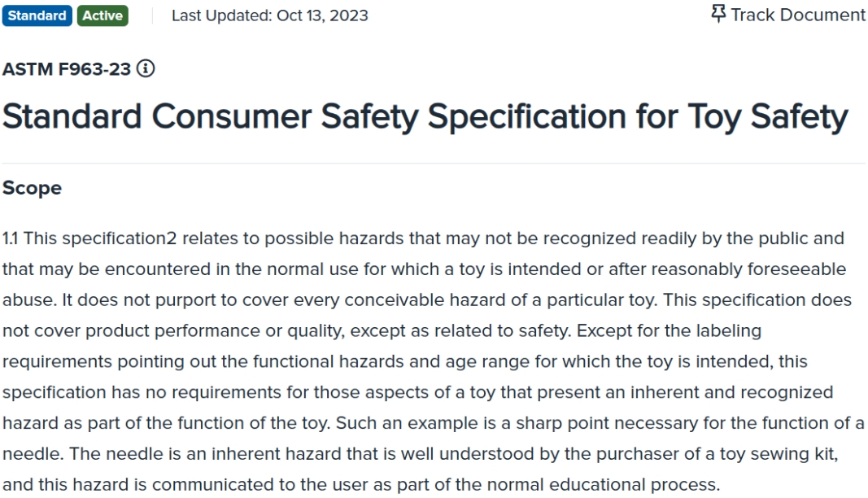The width and height of the screenshot is (868, 498).
Task: Click the Oct 13, 2023 date
Action: (x=322, y=15)
